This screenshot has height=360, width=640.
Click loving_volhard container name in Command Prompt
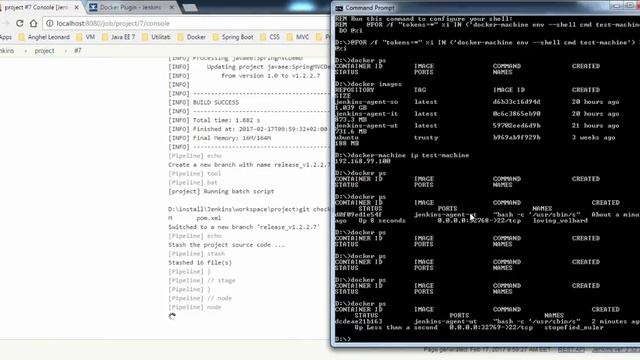pyautogui.click(x=560, y=220)
